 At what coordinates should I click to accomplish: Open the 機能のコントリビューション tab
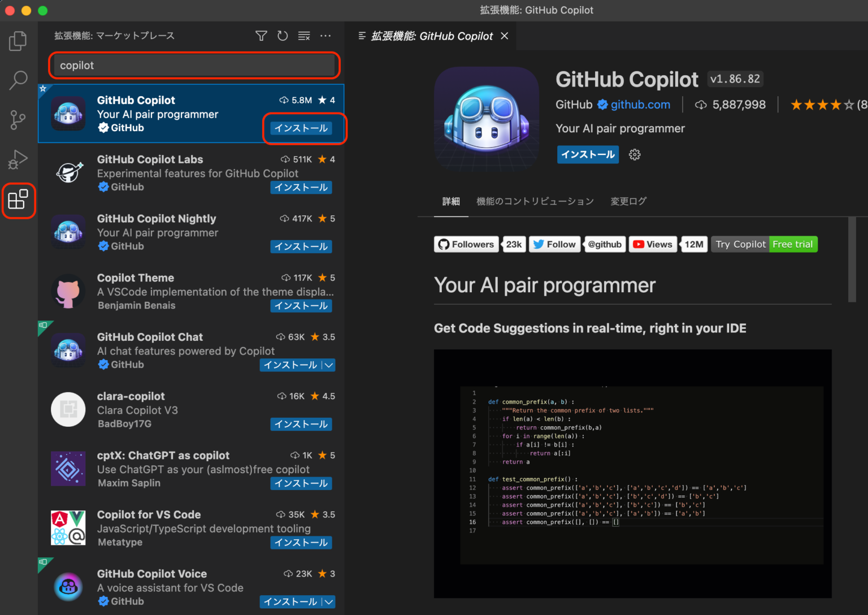pyautogui.click(x=535, y=201)
